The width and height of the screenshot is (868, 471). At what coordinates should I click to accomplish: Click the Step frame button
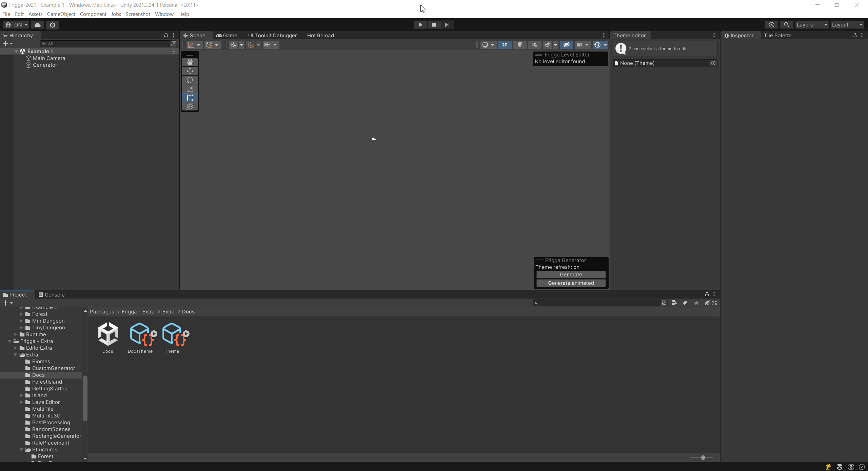pyautogui.click(x=447, y=25)
